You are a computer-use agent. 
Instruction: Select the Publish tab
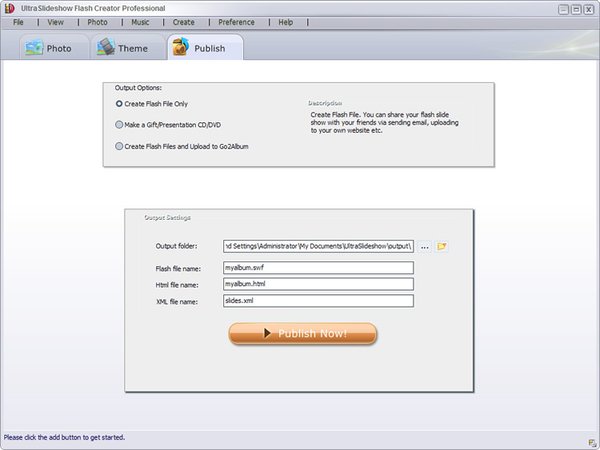pos(205,47)
